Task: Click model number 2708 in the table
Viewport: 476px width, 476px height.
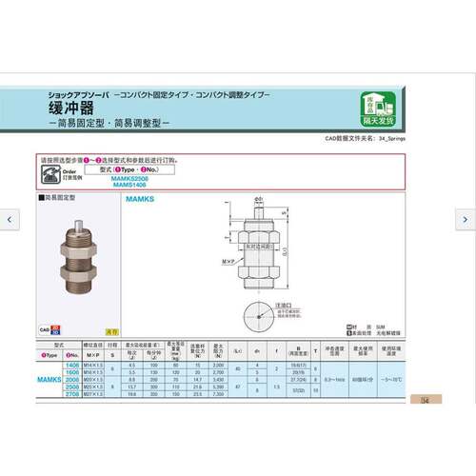Action: [72, 394]
